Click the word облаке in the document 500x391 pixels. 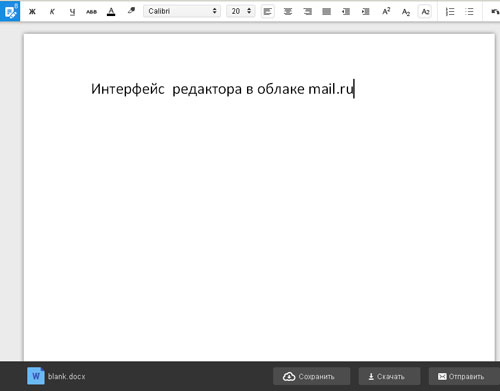(x=281, y=89)
